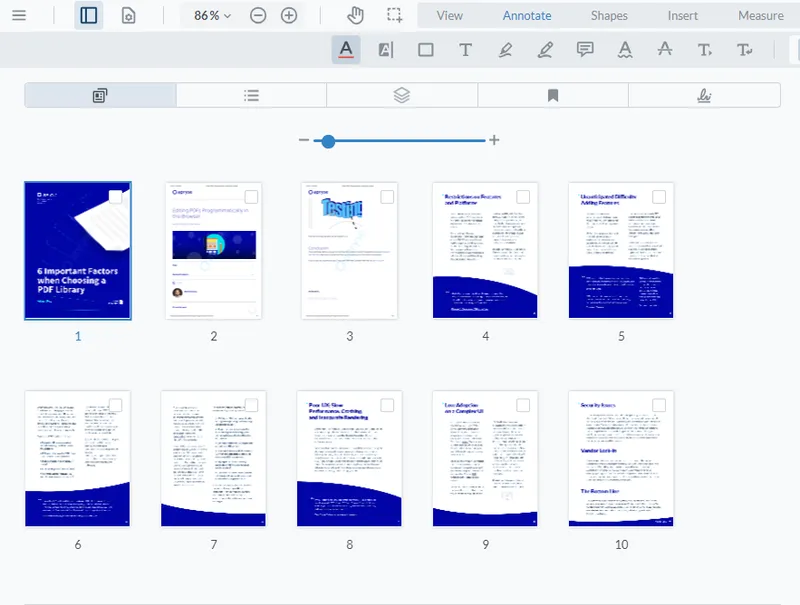
Task: Toggle the left side panel
Action: click(89, 16)
